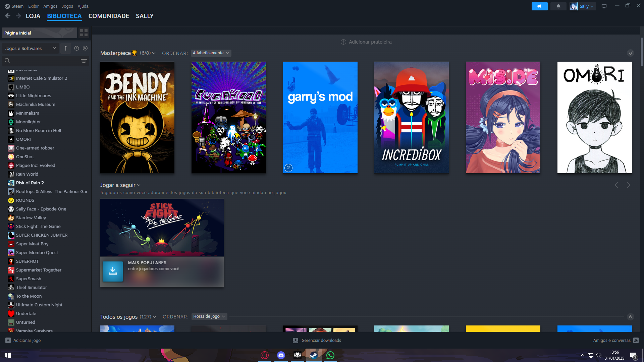
Task: Toggle sort order up arrow
Action: click(x=66, y=48)
